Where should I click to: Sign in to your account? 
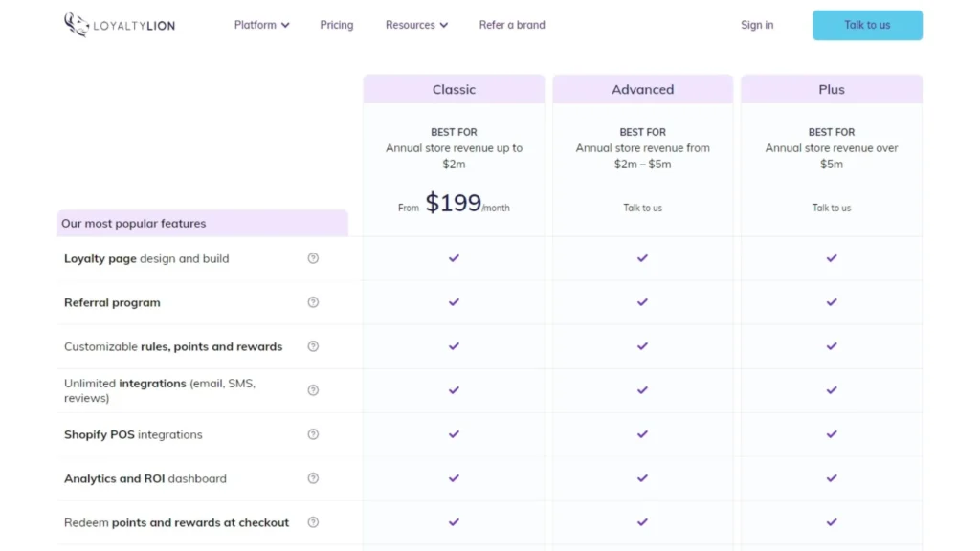pyautogui.click(x=757, y=25)
